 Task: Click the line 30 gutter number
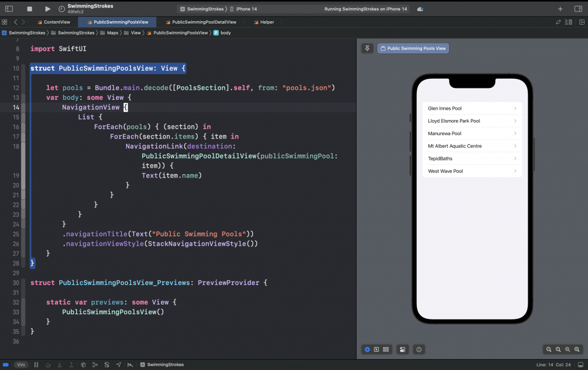[16, 283]
